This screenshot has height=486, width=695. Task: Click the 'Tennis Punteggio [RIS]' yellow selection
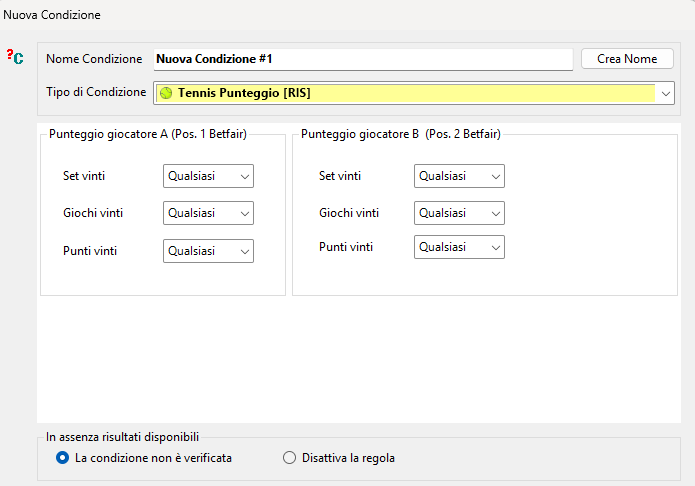pyautogui.click(x=406, y=93)
